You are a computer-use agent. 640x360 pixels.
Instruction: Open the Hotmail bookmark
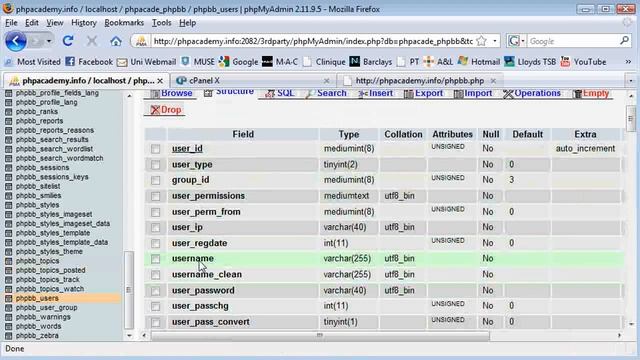pyautogui.click(x=479, y=62)
